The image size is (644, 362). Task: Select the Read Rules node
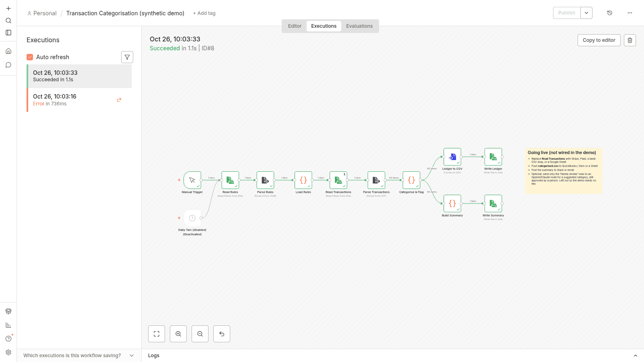tap(230, 180)
